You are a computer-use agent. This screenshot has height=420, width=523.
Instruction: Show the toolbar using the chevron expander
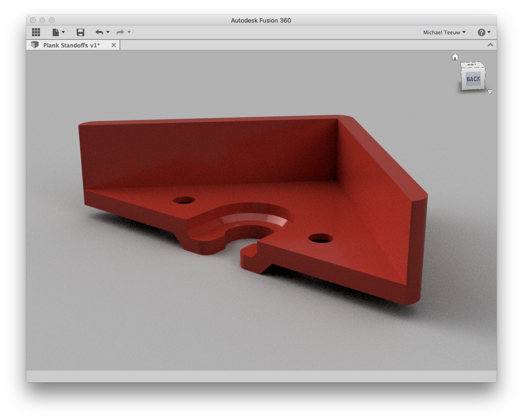click(x=490, y=45)
